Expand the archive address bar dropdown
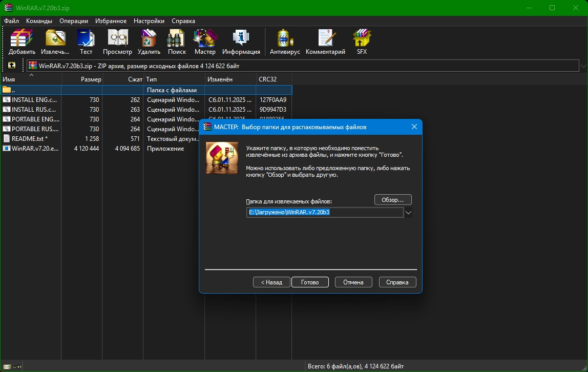The width and height of the screenshot is (588, 372). (x=583, y=66)
